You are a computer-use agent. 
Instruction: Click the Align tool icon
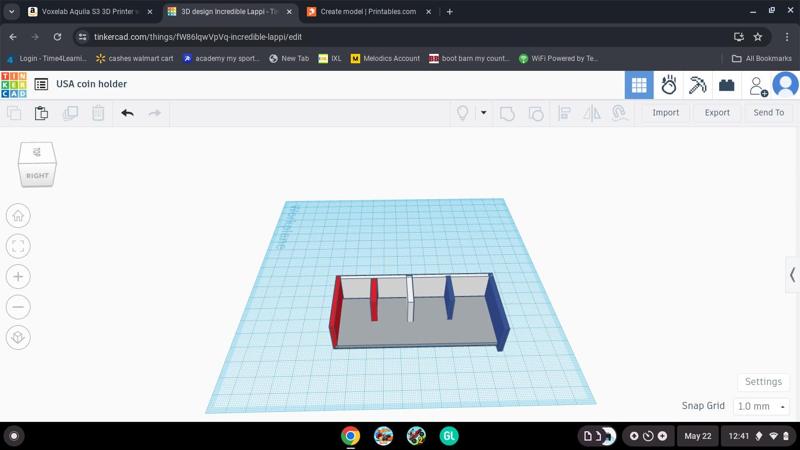click(x=564, y=113)
